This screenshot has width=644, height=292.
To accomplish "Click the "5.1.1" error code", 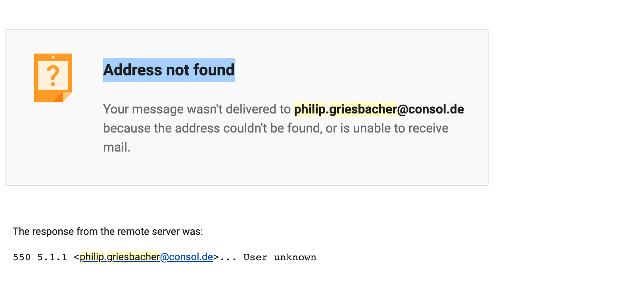I will [x=52, y=257].
